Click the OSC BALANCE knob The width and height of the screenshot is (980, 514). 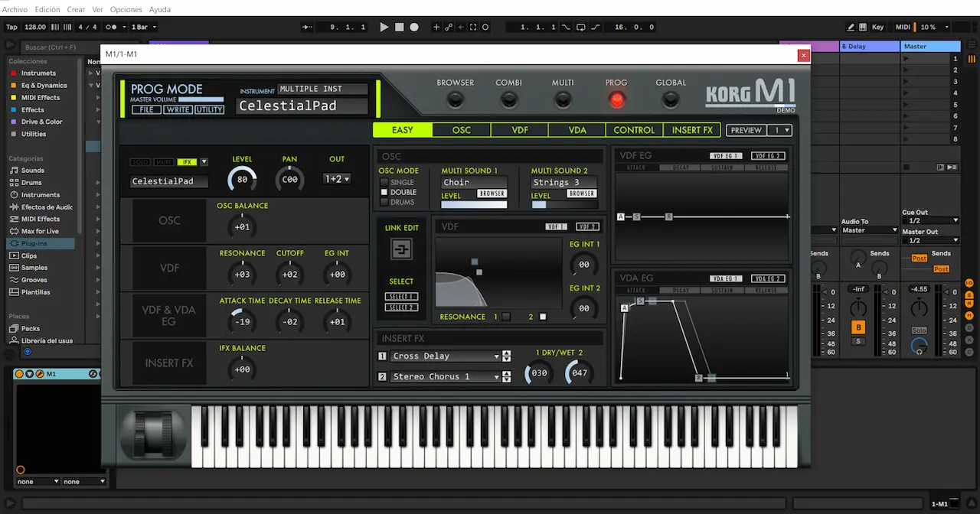(242, 227)
